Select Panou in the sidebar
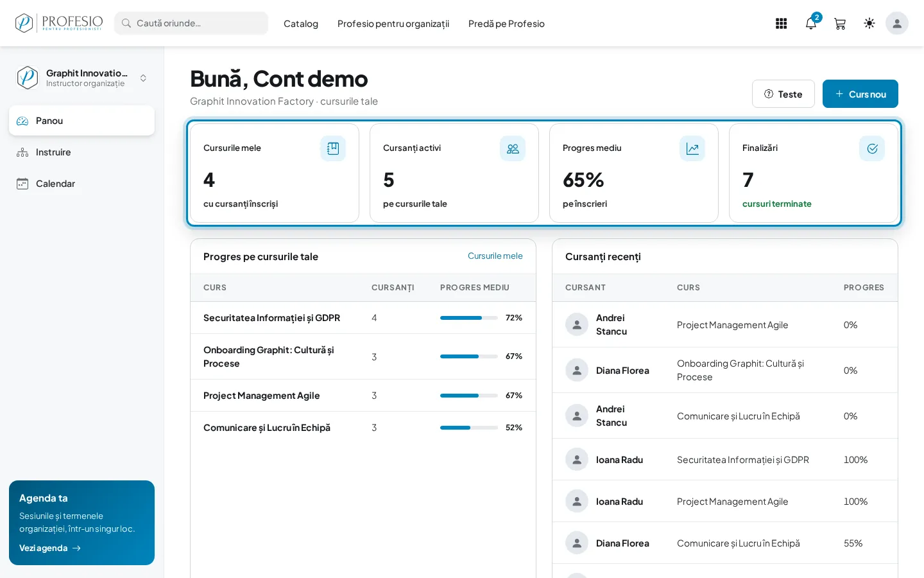 click(x=81, y=121)
